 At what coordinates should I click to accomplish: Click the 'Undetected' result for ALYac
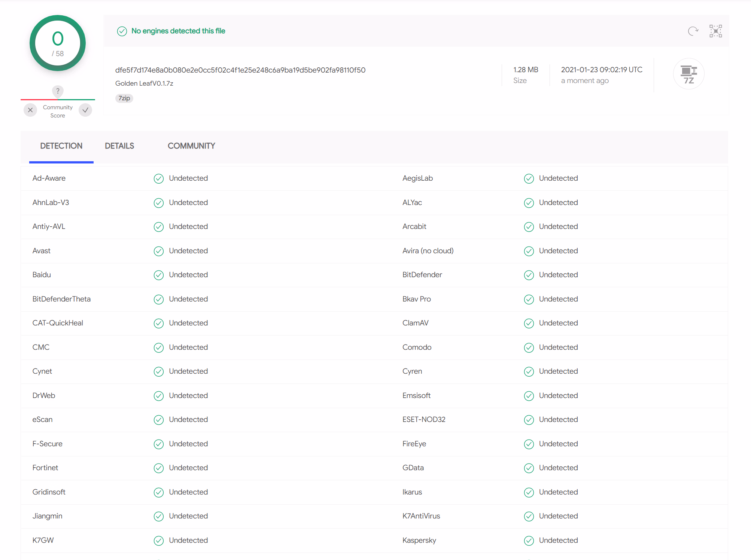pos(558,202)
